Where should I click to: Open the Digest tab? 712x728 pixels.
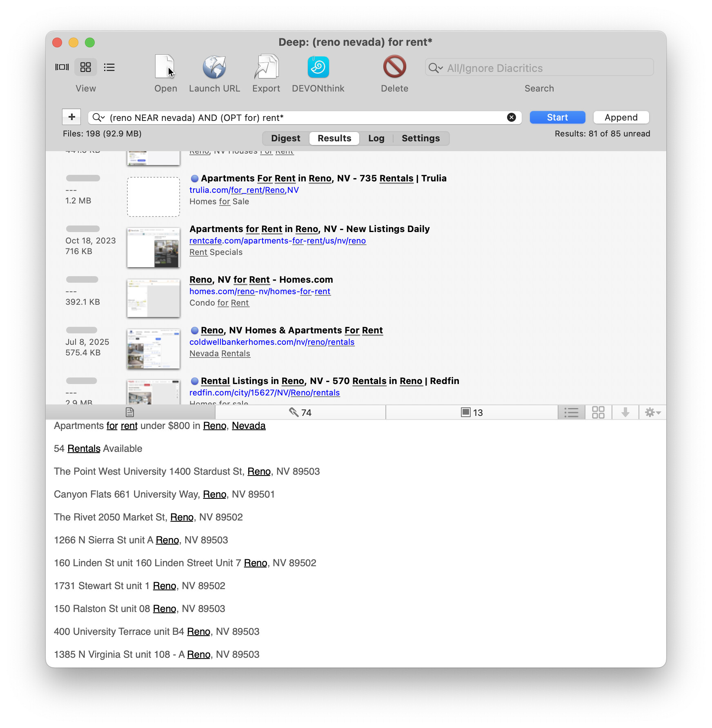[x=285, y=138]
